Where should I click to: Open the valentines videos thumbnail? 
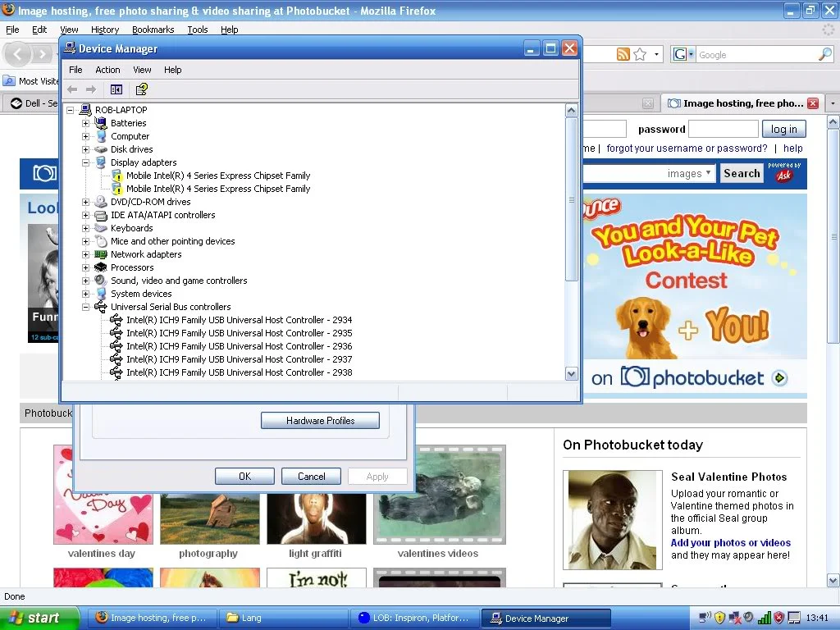[x=440, y=495]
